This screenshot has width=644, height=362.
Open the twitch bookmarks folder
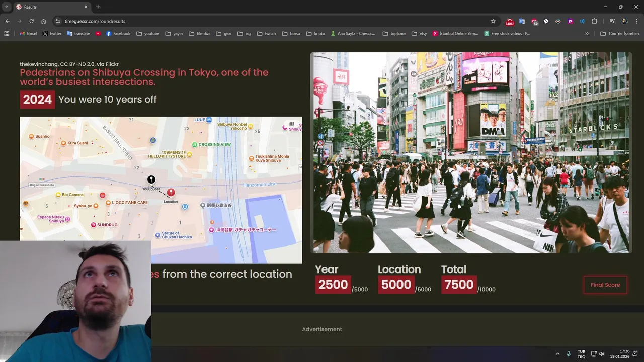(266, 34)
